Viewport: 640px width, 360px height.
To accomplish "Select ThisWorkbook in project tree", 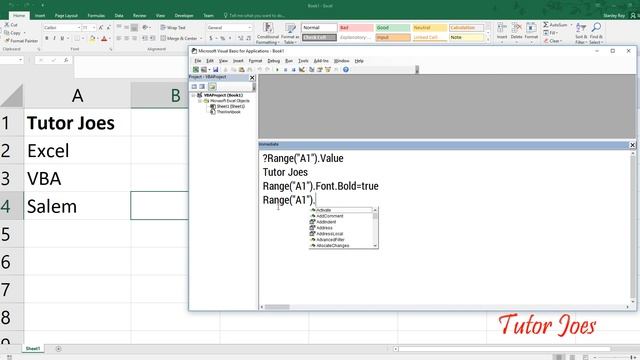I will click(228, 111).
